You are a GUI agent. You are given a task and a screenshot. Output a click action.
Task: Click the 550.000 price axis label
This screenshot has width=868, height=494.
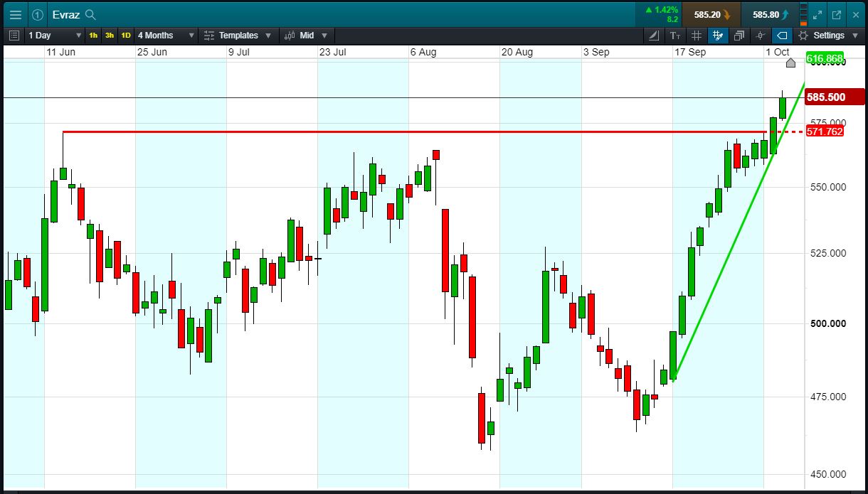pyautogui.click(x=827, y=187)
